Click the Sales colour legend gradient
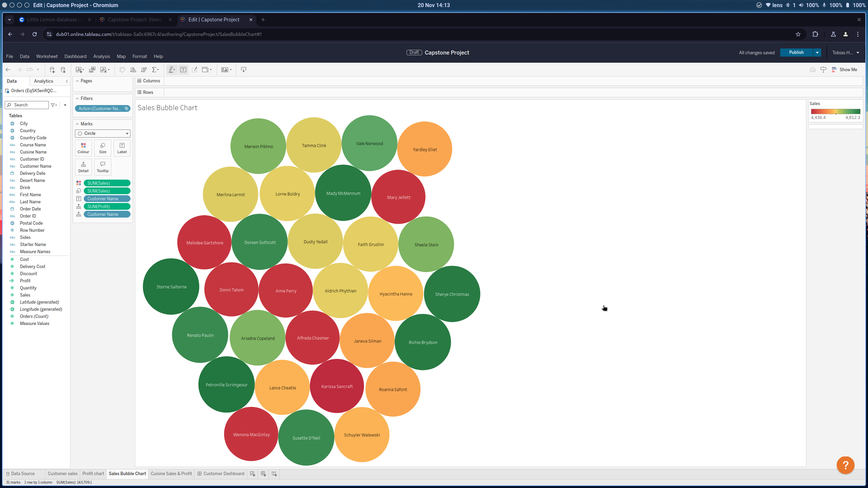Image resolution: width=868 pixels, height=488 pixels. 835,111
